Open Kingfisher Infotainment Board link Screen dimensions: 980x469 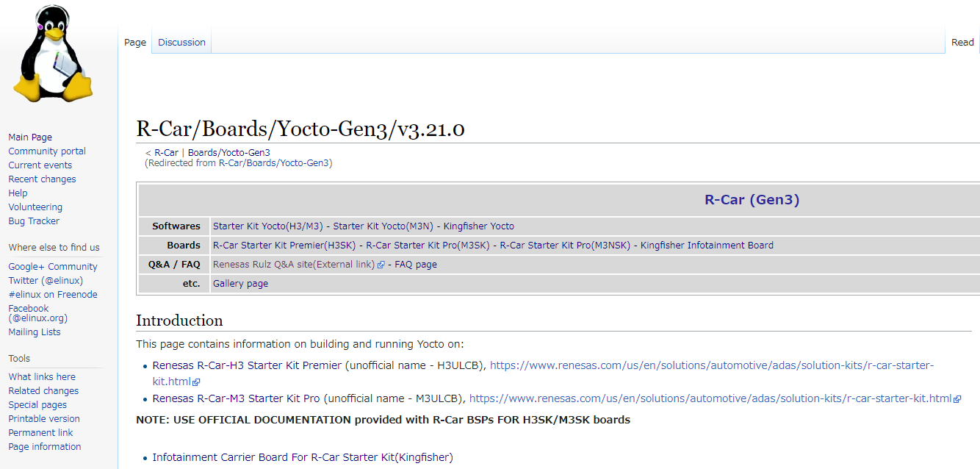tap(707, 246)
